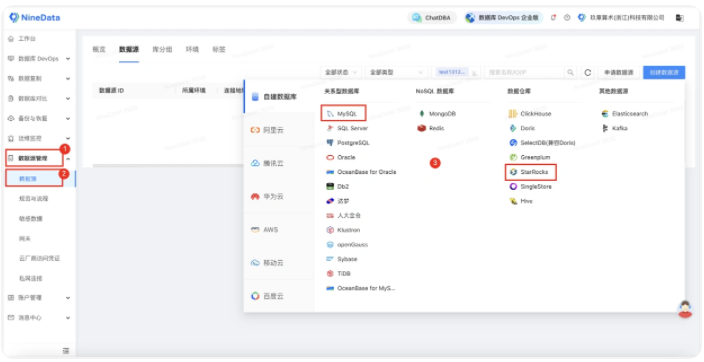This screenshot has width=704, height=362.
Task: Expand 运维监控 sidebar menu
Action: click(x=40, y=138)
